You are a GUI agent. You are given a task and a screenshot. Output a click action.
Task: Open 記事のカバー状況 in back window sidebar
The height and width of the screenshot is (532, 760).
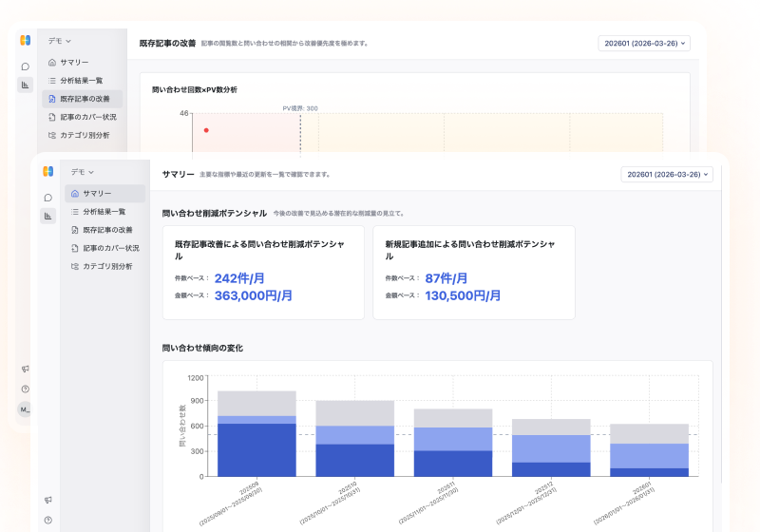83,117
